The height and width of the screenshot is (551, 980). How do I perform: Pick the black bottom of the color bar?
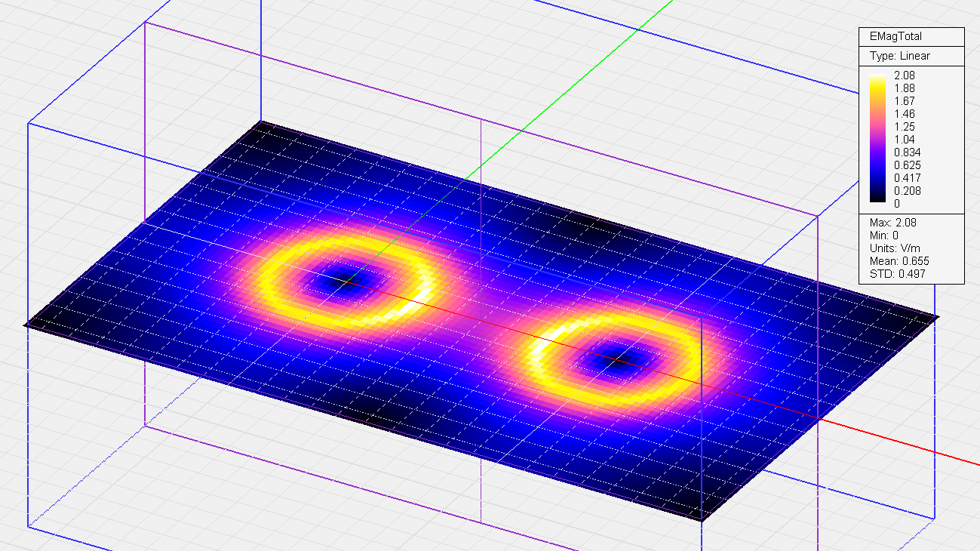click(x=878, y=199)
